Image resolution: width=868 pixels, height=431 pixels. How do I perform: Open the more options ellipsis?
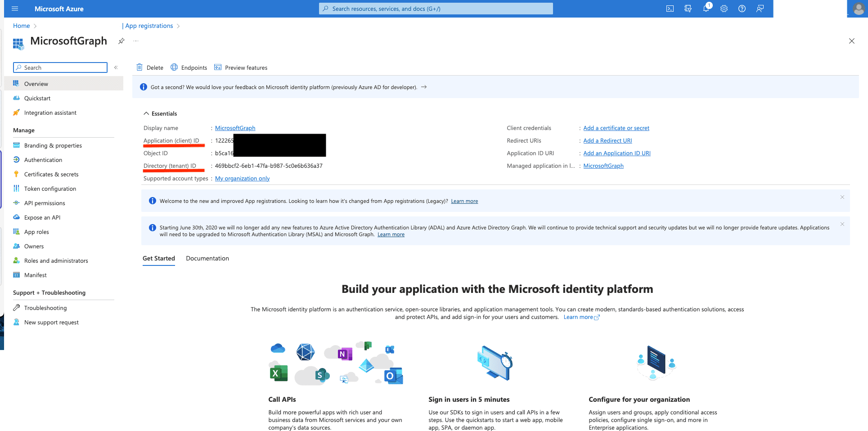(x=136, y=41)
